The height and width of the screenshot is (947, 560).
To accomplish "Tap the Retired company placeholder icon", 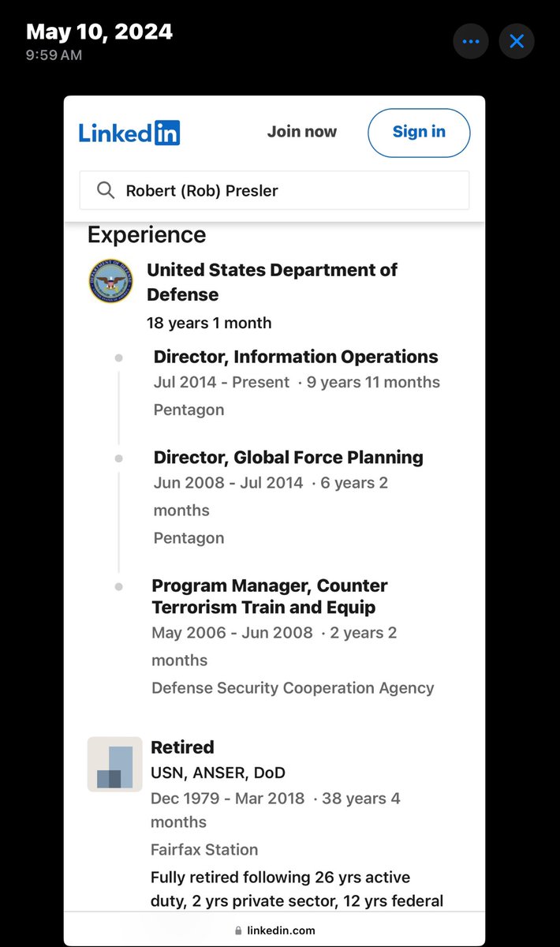I will tap(114, 764).
